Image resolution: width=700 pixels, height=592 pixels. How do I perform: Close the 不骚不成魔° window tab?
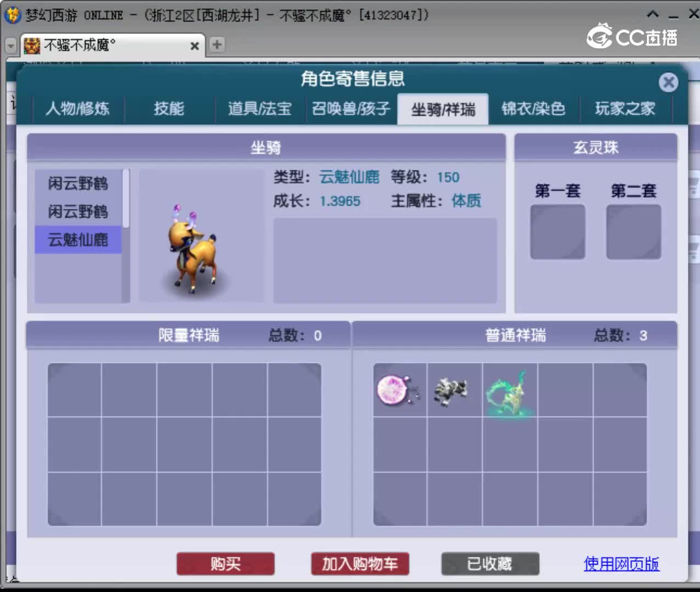[x=194, y=46]
